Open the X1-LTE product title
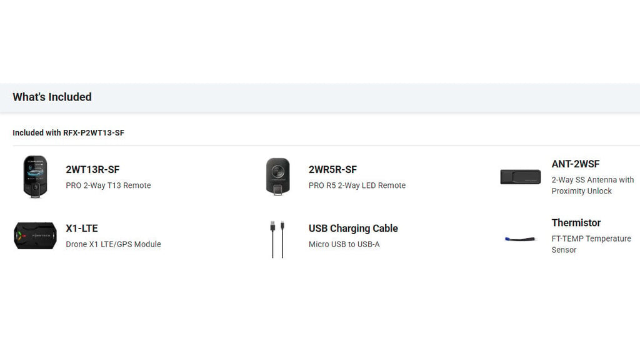640x364 pixels. (x=82, y=229)
